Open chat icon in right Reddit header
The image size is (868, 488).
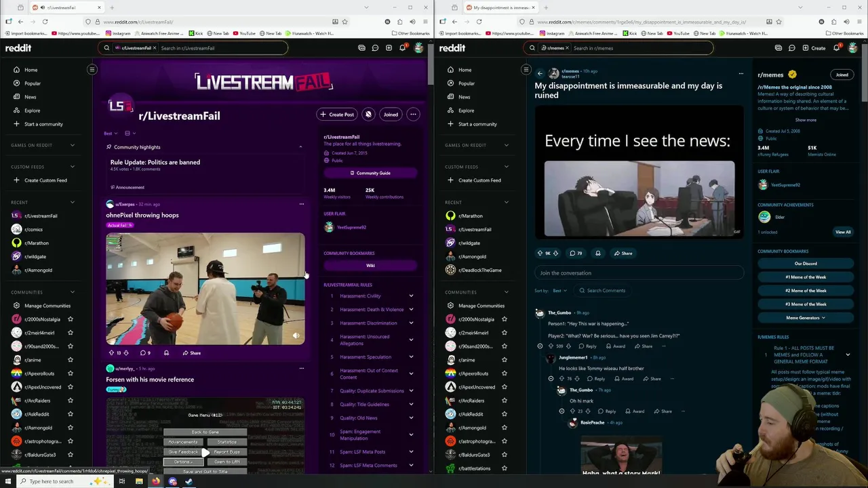(x=791, y=48)
